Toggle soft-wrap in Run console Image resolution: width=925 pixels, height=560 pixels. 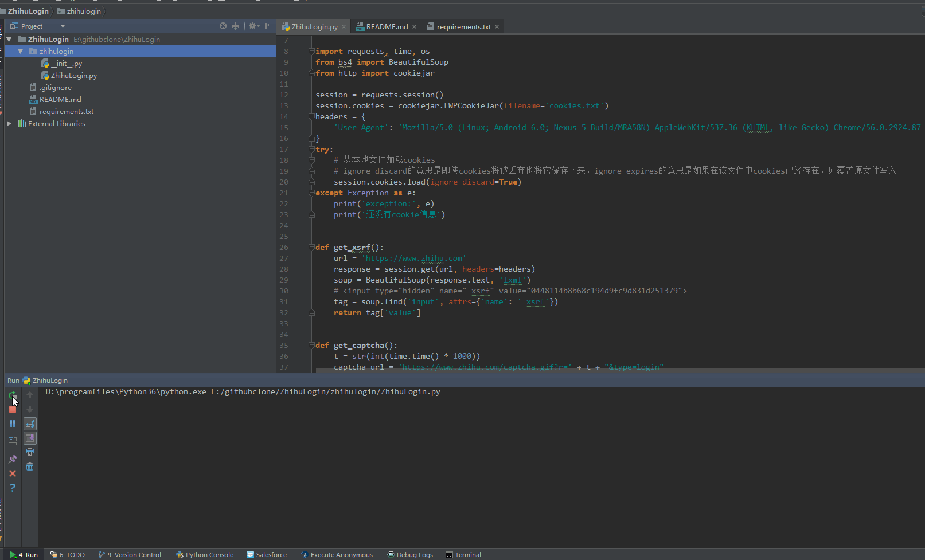(x=30, y=424)
